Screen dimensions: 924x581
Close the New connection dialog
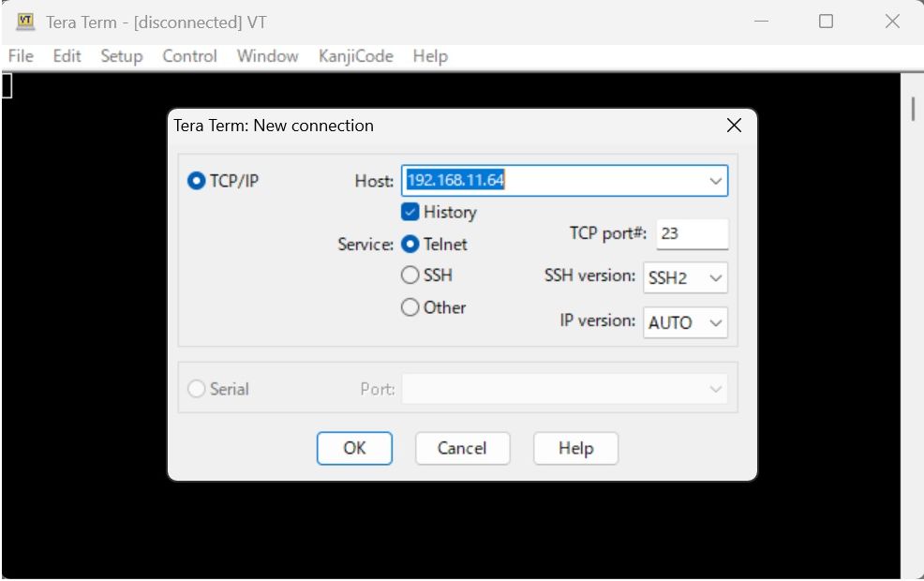click(x=734, y=125)
